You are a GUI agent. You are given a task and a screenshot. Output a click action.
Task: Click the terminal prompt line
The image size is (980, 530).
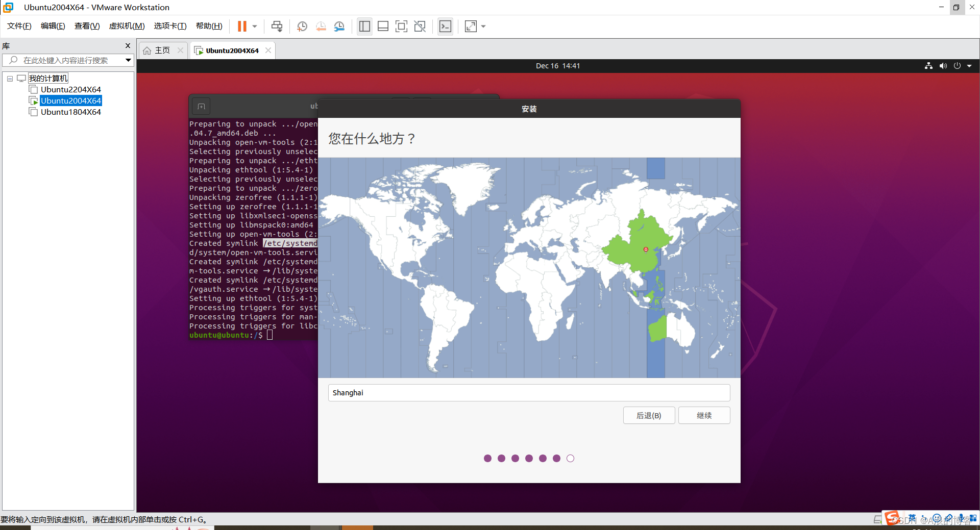pyautogui.click(x=231, y=335)
